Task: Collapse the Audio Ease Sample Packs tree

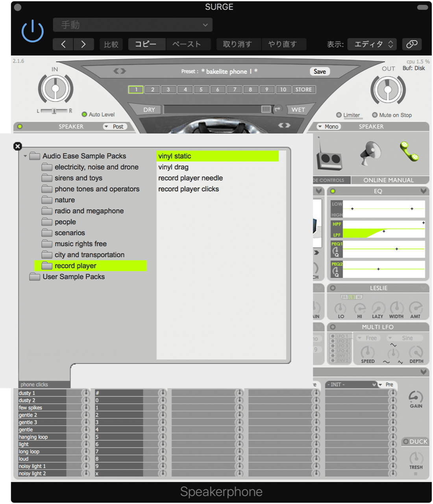Action: pos(25,156)
